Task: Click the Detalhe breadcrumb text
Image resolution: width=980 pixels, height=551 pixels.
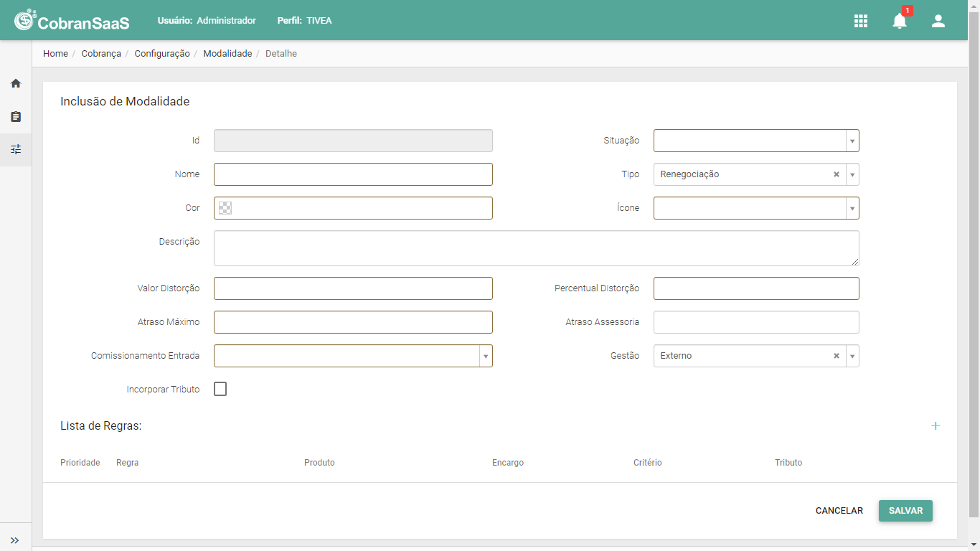Action: point(281,54)
